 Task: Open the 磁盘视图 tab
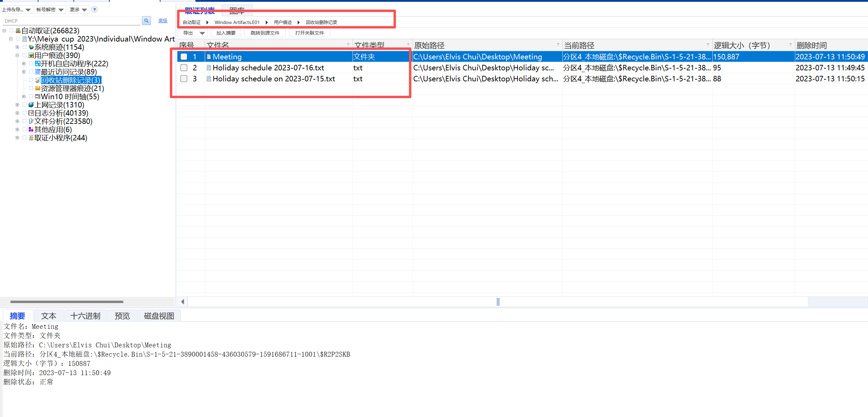(x=159, y=316)
